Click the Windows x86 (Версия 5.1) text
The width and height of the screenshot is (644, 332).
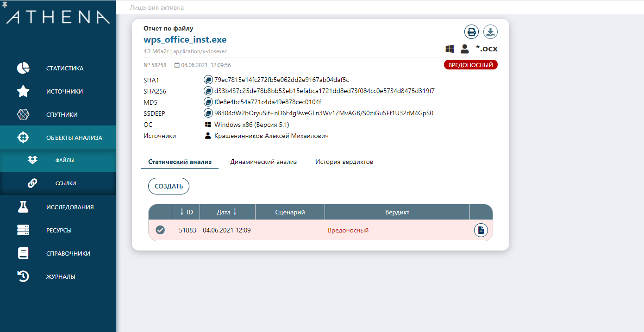click(252, 125)
